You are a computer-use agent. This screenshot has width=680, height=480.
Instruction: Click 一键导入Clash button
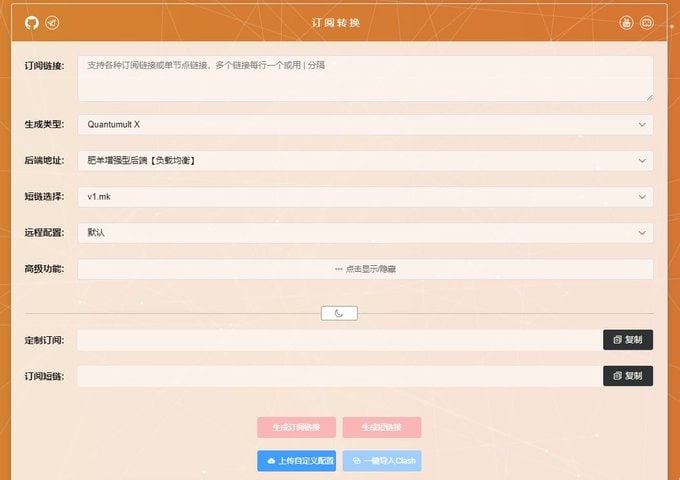point(382,460)
